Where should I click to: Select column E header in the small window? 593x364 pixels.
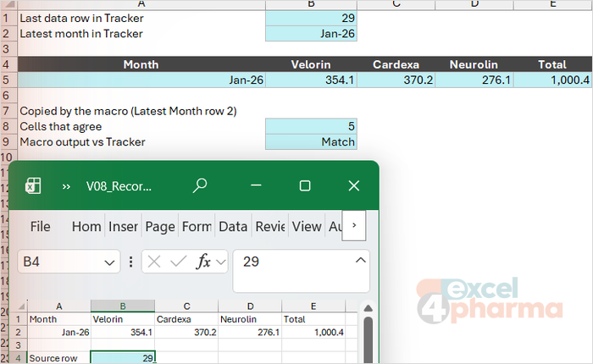point(313,306)
